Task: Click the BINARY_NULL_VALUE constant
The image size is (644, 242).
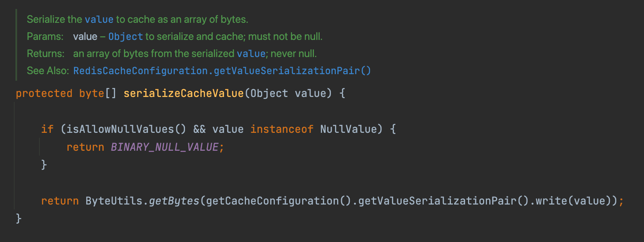Action: (x=165, y=147)
